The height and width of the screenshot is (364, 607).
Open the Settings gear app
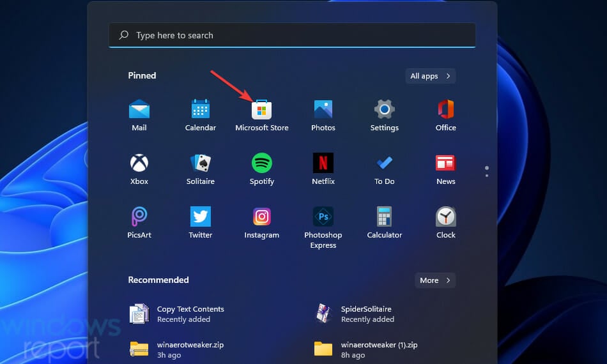coord(384,115)
